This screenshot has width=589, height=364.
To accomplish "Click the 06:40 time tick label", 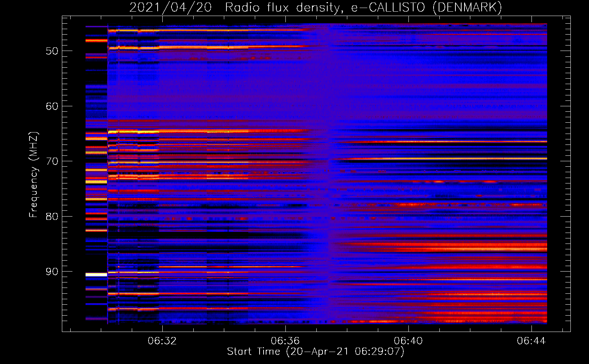I will [408, 341].
